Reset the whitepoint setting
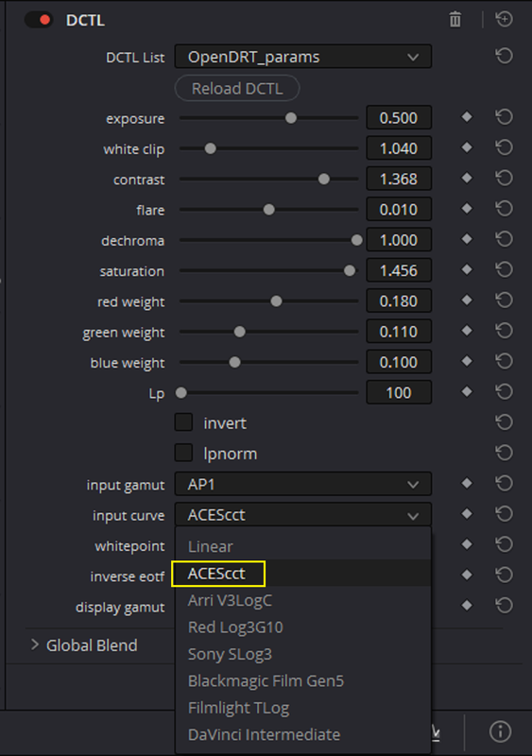The image size is (532, 756). [504, 544]
